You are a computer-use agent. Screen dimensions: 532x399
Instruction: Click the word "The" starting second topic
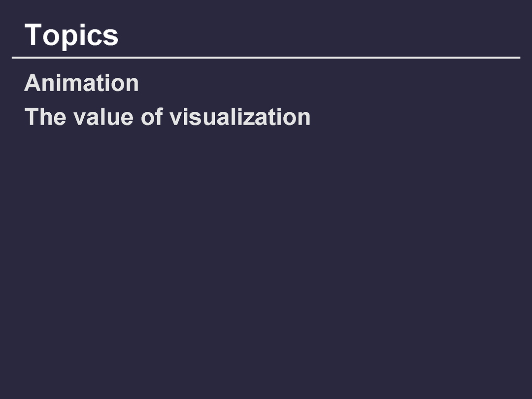tap(45, 117)
